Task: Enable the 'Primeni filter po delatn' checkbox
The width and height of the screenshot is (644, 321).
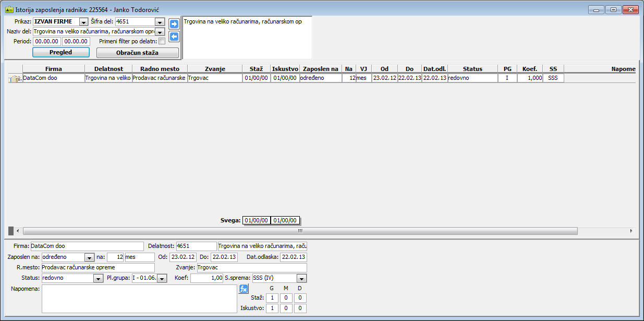Action: click(162, 41)
